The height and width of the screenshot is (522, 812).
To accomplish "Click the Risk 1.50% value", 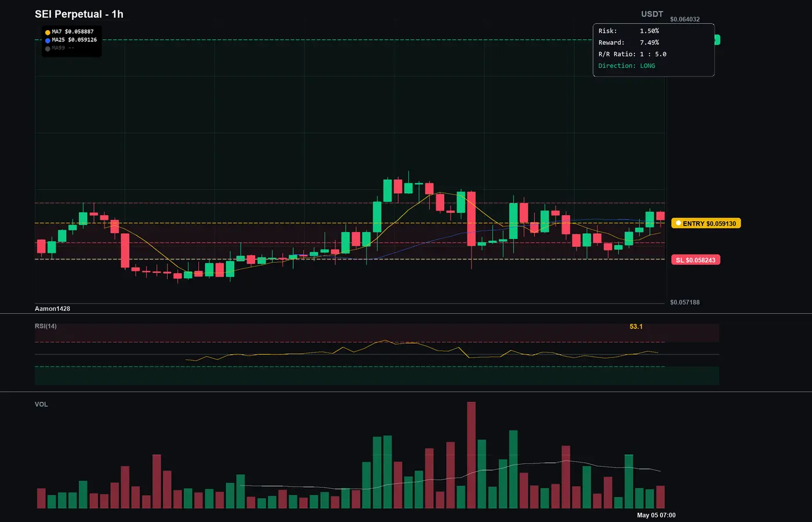I will coord(649,31).
